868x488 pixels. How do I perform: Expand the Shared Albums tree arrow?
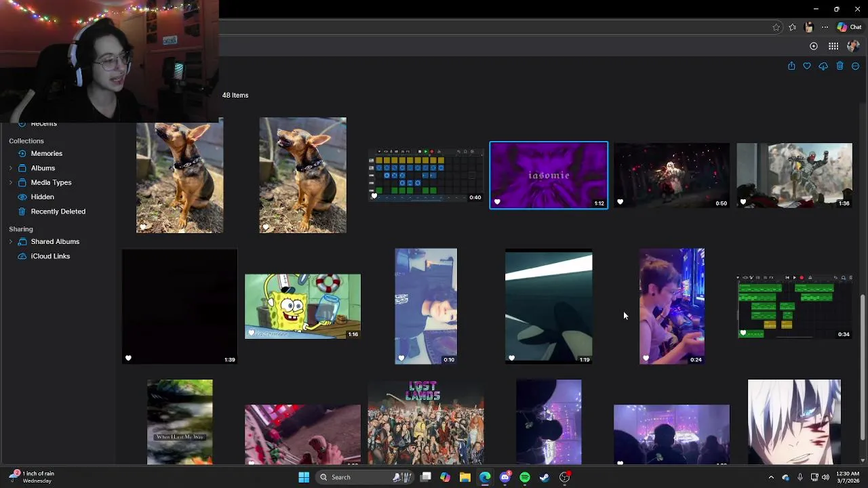[x=10, y=241]
